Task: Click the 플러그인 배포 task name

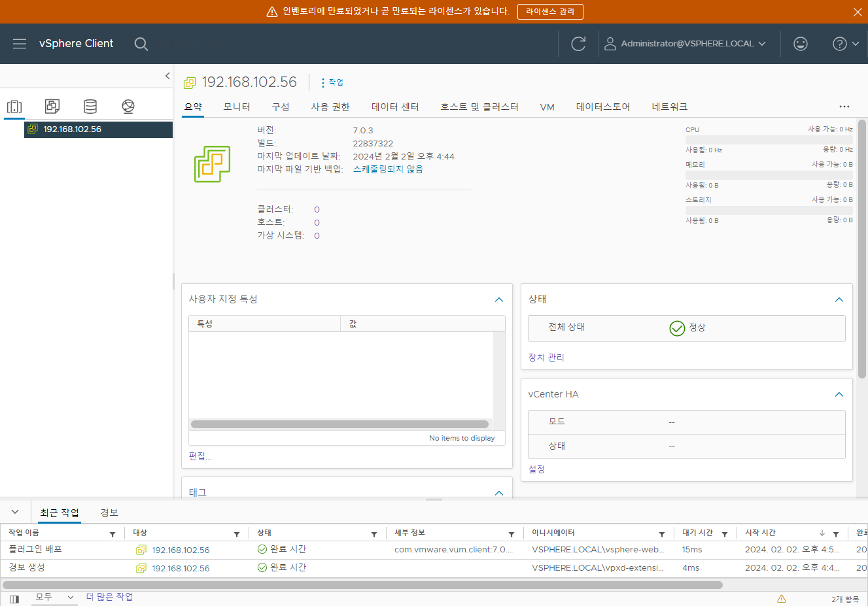Action: click(35, 550)
